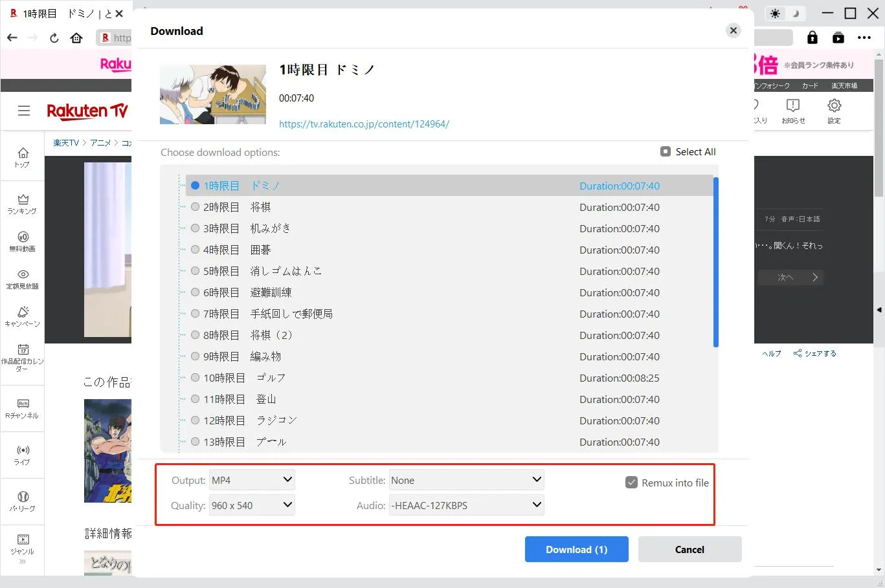Open the Rakuten TV hamburger menu

pyautogui.click(x=24, y=111)
